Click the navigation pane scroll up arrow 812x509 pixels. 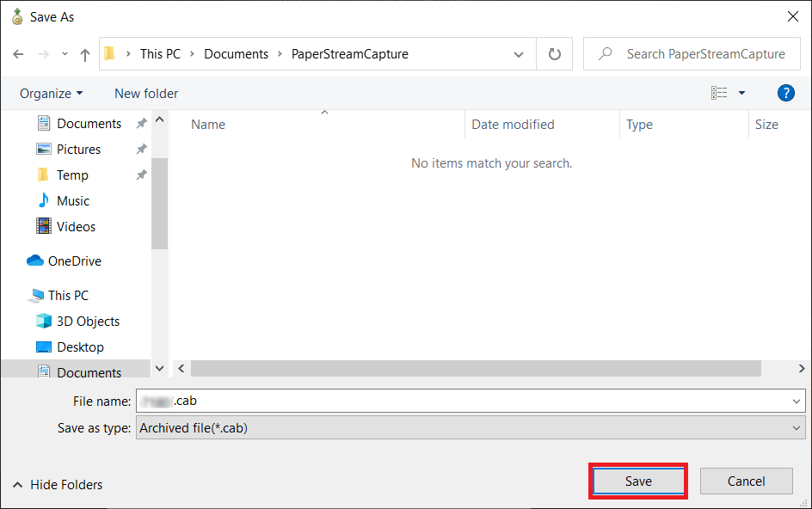point(159,120)
